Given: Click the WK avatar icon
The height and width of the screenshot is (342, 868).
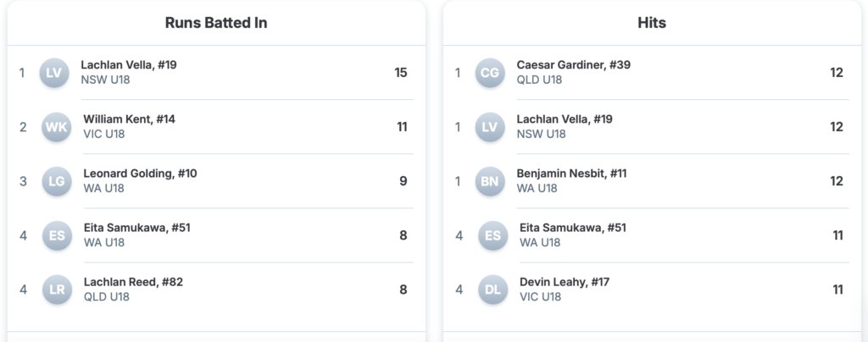Looking at the screenshot, I should point(56,127).
